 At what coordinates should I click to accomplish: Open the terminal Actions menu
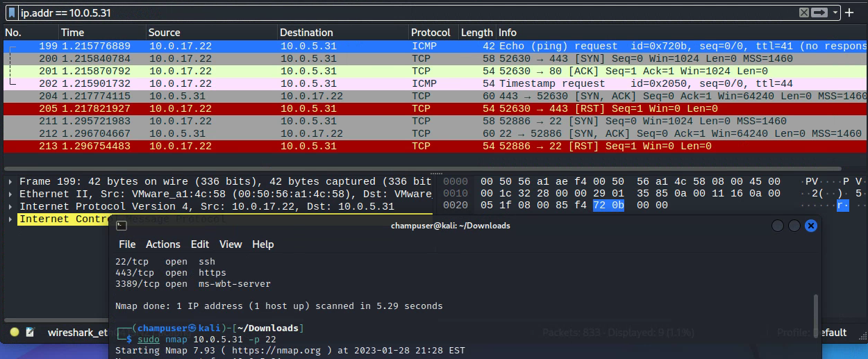point(162,244)
